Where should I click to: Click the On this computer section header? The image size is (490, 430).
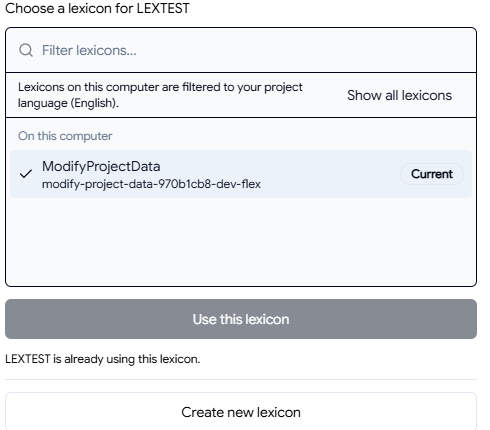tap(65, 136)
